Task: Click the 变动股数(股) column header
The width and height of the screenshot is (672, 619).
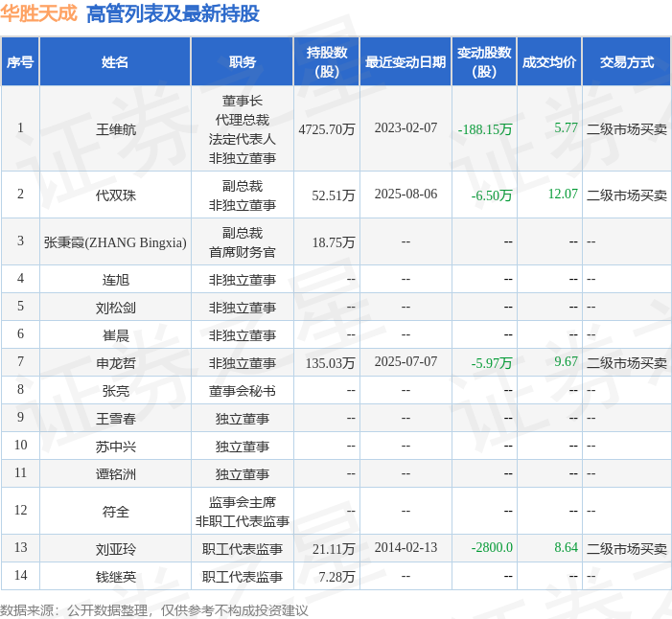Action: pyautogui.click(x=484, y=62)
